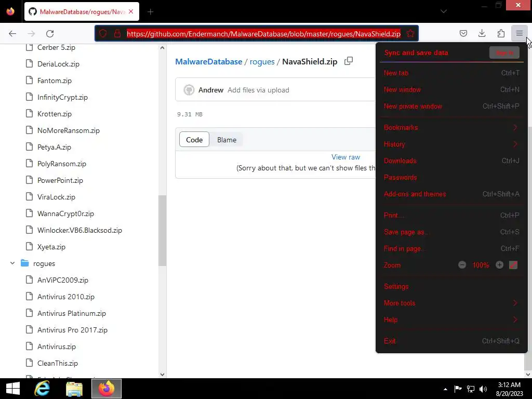The width and height of the screenshot is (532, 399).
Task: Open the Windows Start button
Action: [x=13, y=389]
